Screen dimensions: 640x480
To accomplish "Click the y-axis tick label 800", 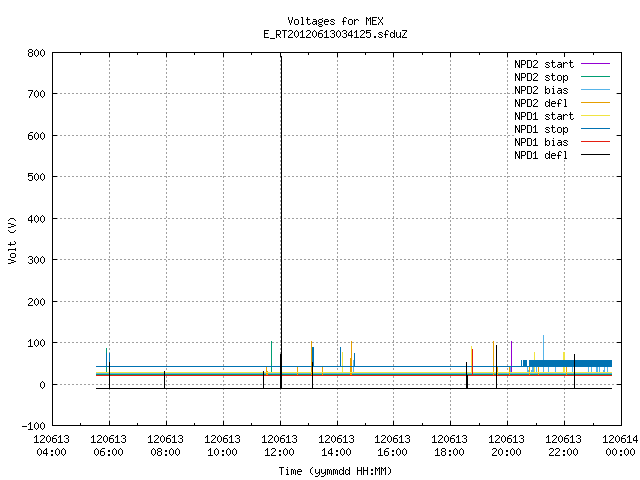I will click(37, 53).
